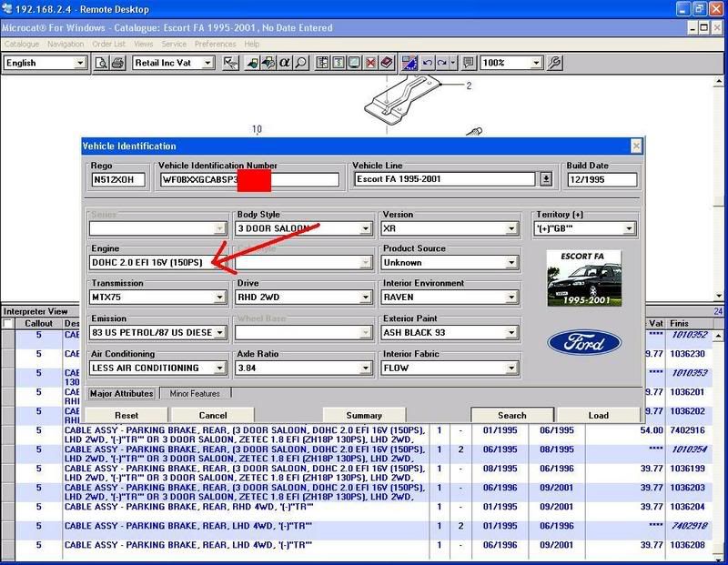
Task: Open the dropdown arrow next to redo
Action: pyautogui.click(x=453, y=63)
